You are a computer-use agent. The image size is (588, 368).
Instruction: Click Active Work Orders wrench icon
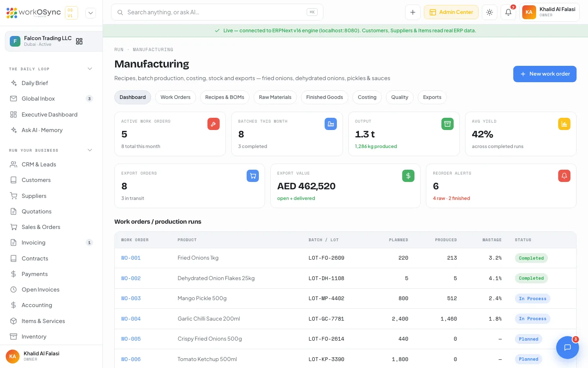214,124
